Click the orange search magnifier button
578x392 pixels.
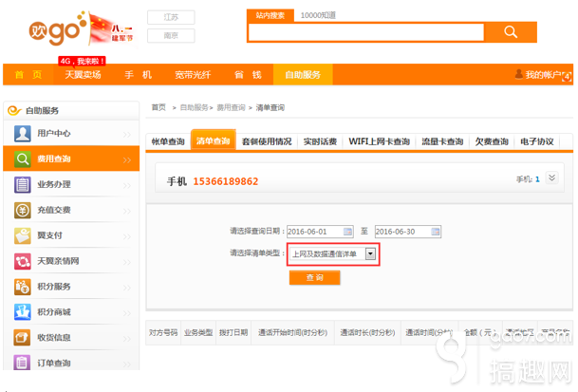(x=511, y=32)
